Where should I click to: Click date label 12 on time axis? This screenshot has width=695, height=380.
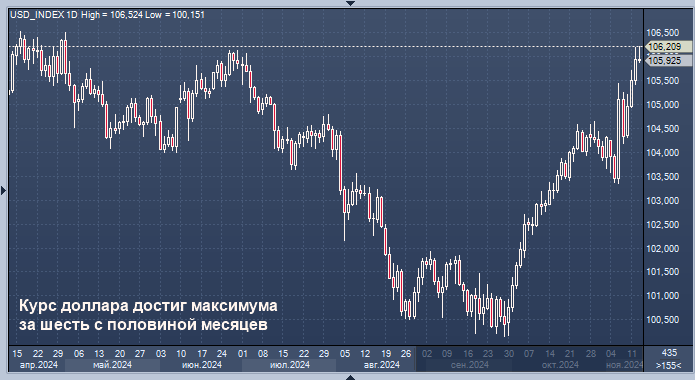coord(365,353)
